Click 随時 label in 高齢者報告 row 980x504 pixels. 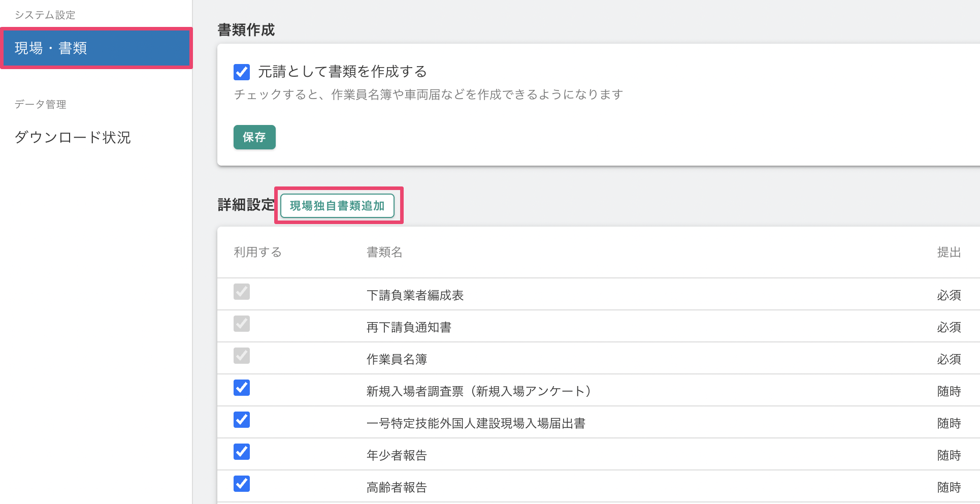(x=949, y=487)
